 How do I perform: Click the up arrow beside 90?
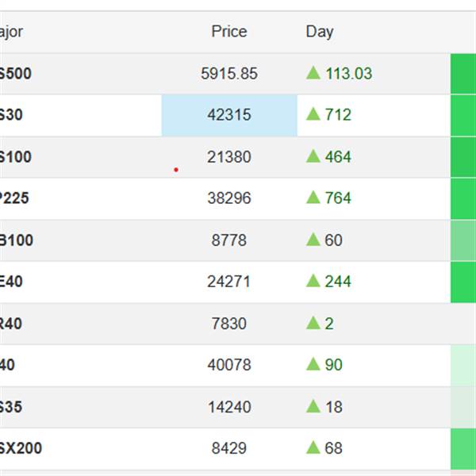click(x=313, y=365)
